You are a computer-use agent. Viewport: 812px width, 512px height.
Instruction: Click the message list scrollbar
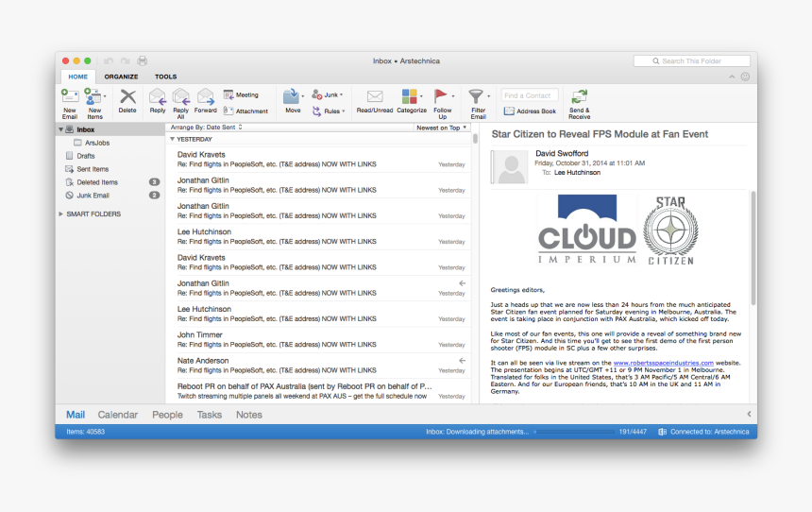click(475, 138)
